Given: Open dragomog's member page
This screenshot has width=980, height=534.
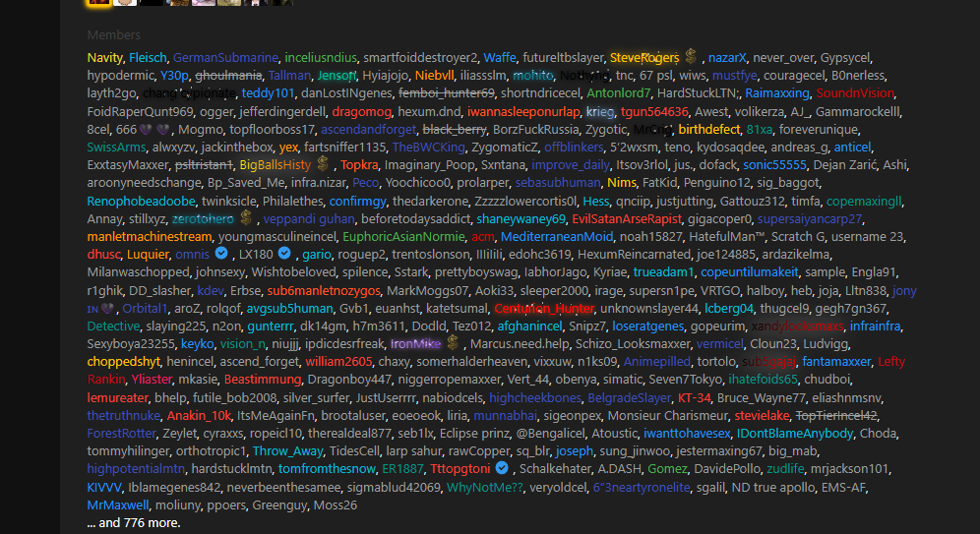Looking at the screenshot, I should coord(361,112).
